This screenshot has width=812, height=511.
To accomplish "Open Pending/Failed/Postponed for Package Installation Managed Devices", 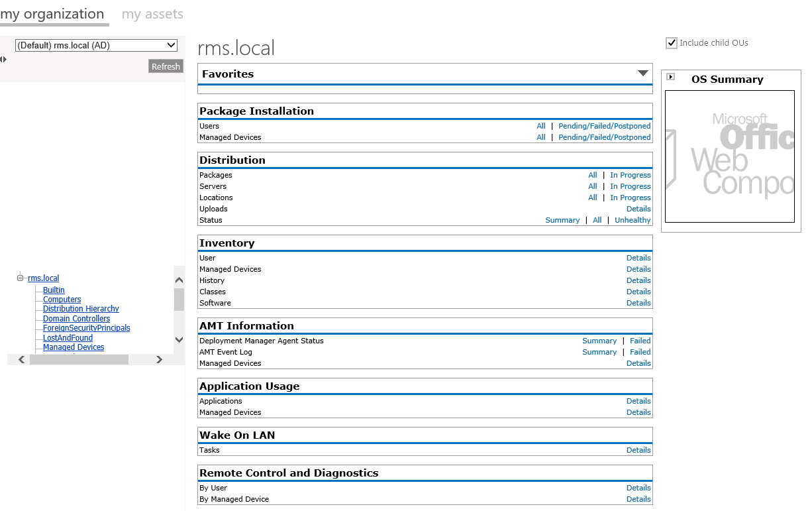I will (605, 137).
